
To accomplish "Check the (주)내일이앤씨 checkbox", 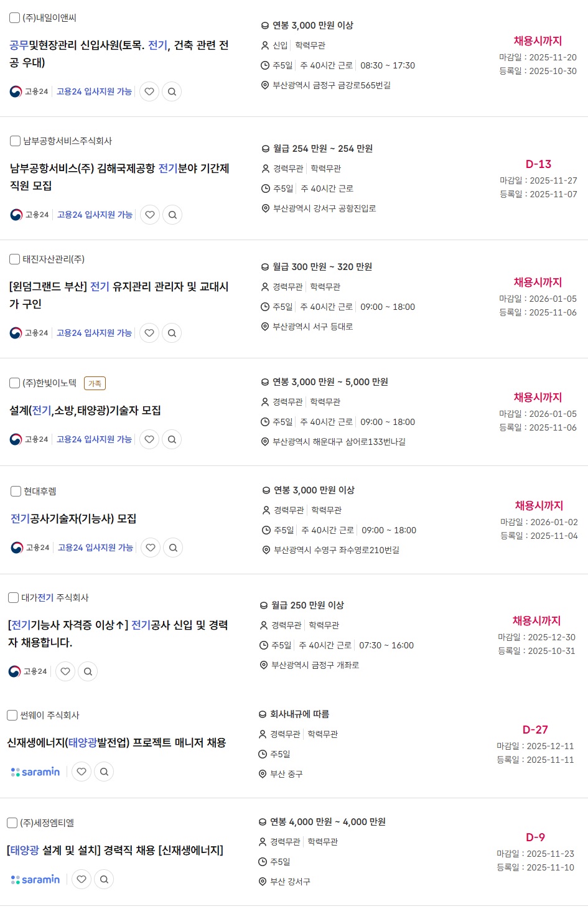I will click(14, 18).
